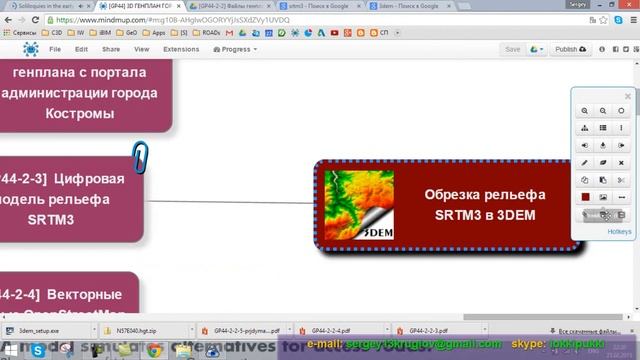Image resolution: width=640 pixels, height=360 pixels.
Task: Click the bookmark star icon
Action: click(x=603, y=20)
